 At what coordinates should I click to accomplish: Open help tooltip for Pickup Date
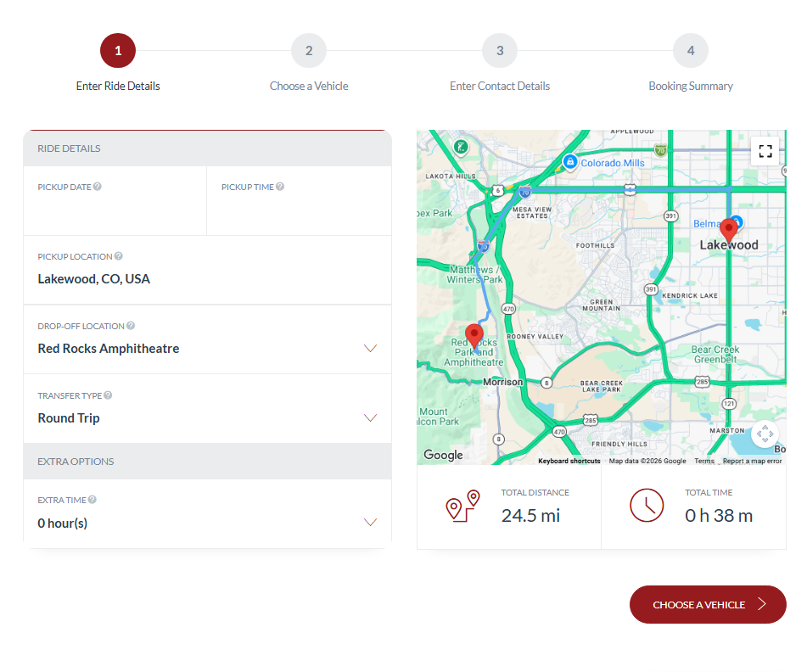click(x=98, y=187)
